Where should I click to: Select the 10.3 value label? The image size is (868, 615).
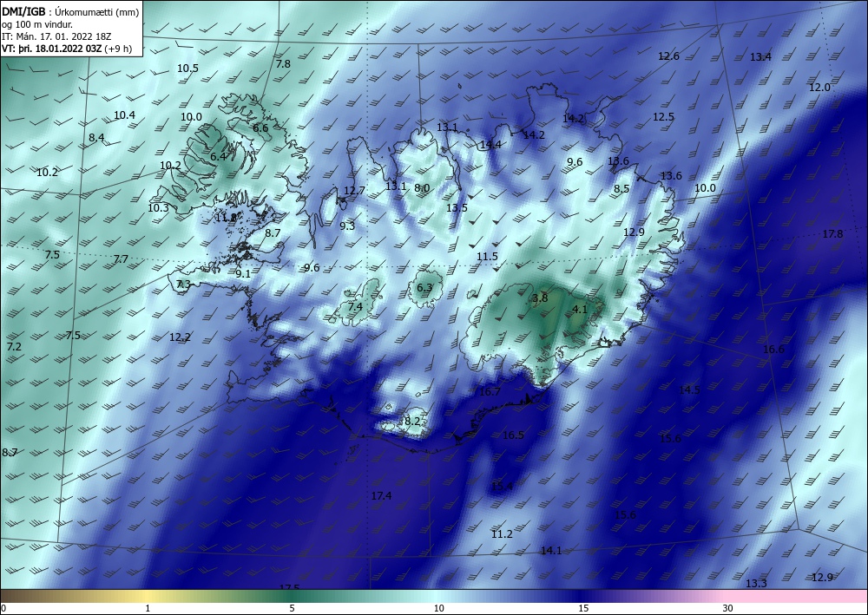[x=158, y=208]
